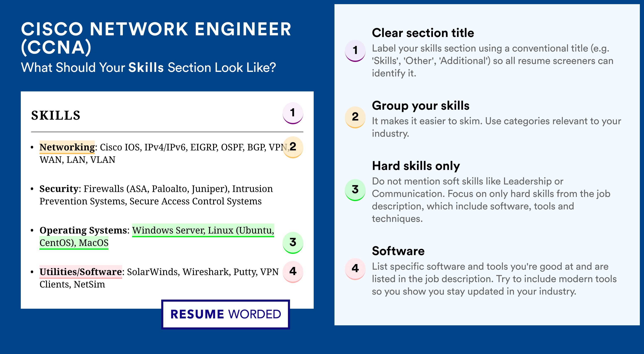Select orange badge 2 beside Group your skills

coord(355,117)
